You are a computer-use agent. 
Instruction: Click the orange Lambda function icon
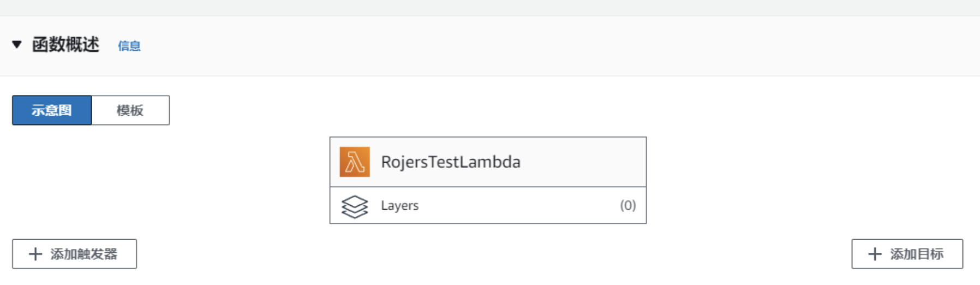click(x=355, y=162)
